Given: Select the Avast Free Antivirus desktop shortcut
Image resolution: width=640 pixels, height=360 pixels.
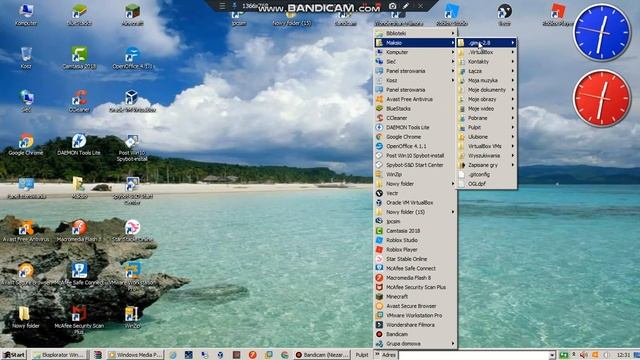Looking at the screenshot, I should coord(26,231).
